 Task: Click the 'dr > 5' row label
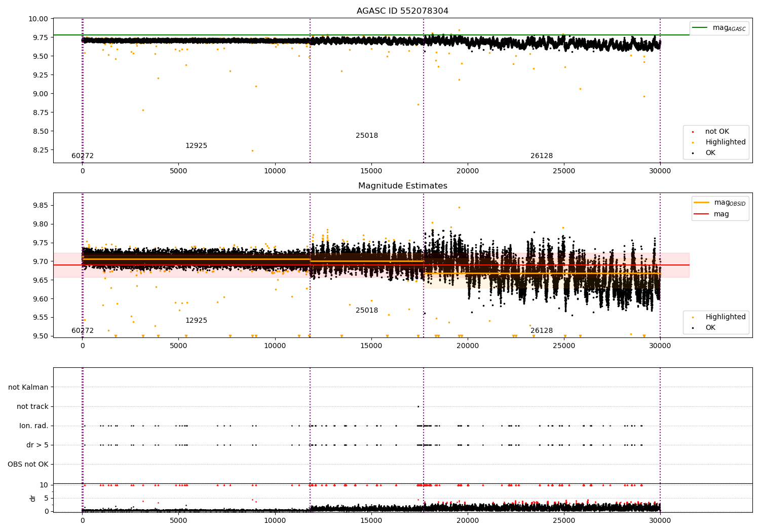[x=37, y=445]
